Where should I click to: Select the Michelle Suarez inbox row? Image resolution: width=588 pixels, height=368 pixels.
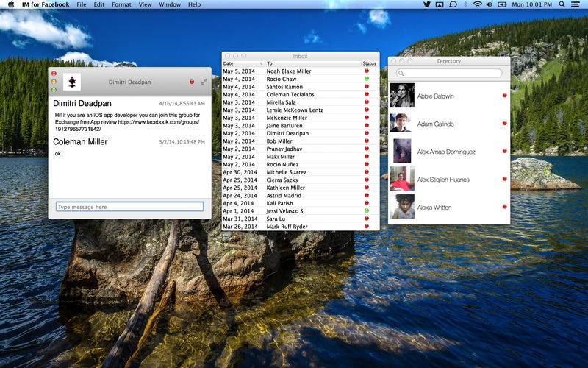tap(301, 172)
